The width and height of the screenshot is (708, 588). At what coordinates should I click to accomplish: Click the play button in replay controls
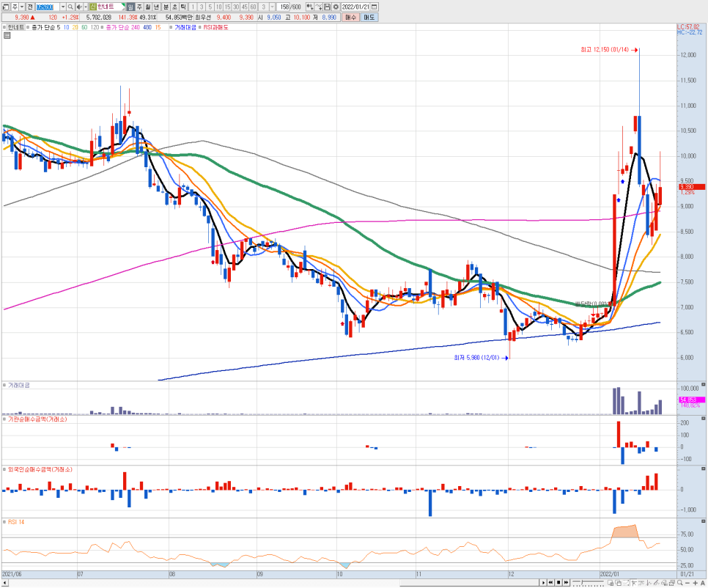tap(543, 583)
